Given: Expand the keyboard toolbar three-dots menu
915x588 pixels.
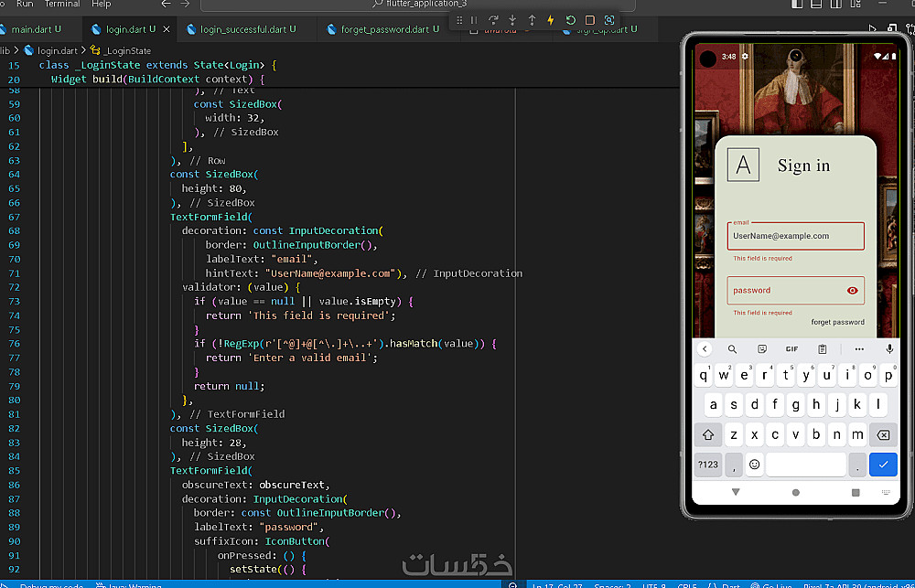Looking at the screenshot, I should coord(858,349).
